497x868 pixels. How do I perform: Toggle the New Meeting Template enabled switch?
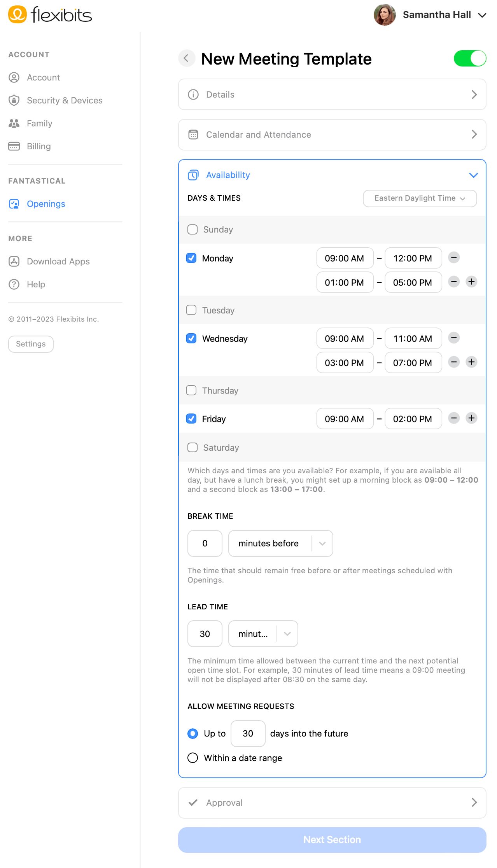470,58
